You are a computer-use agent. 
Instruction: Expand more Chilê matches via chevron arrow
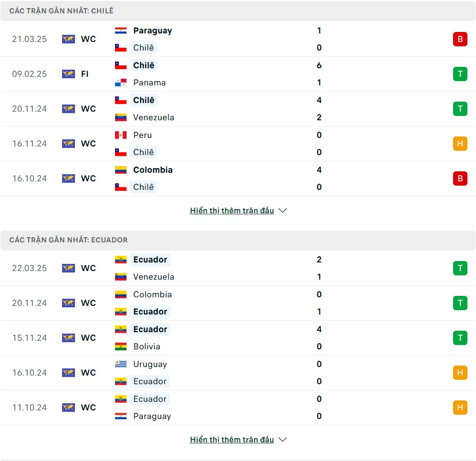click(283, 210)
